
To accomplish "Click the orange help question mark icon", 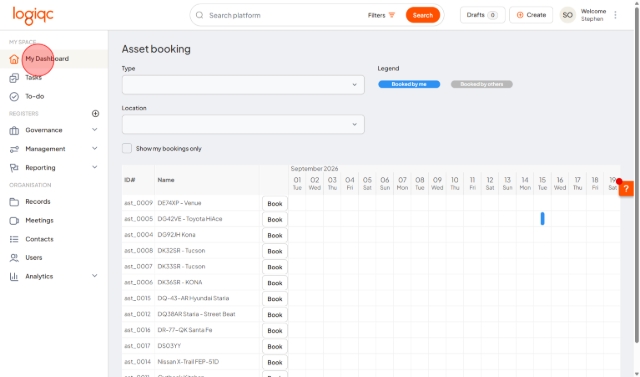I will (x=626, y=188).
